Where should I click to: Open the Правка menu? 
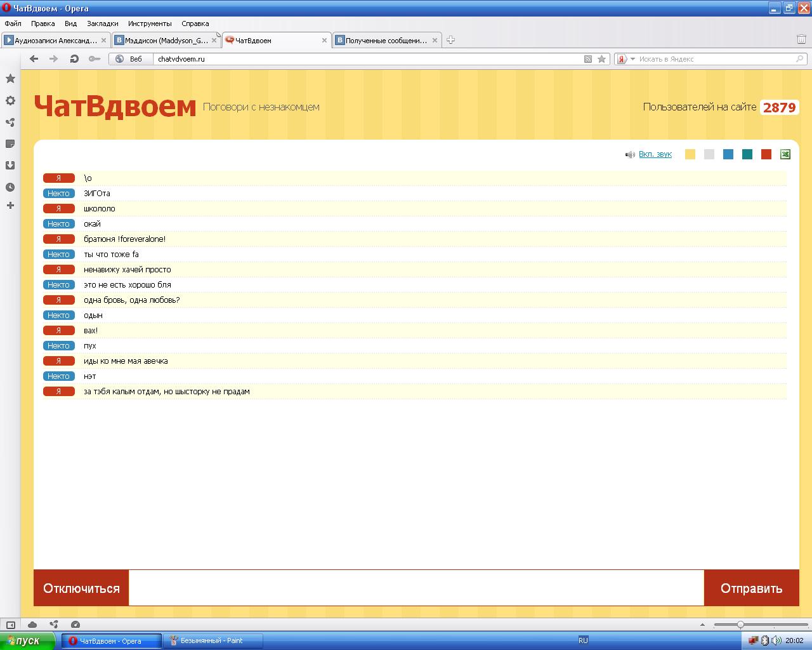tap(43, 23)
